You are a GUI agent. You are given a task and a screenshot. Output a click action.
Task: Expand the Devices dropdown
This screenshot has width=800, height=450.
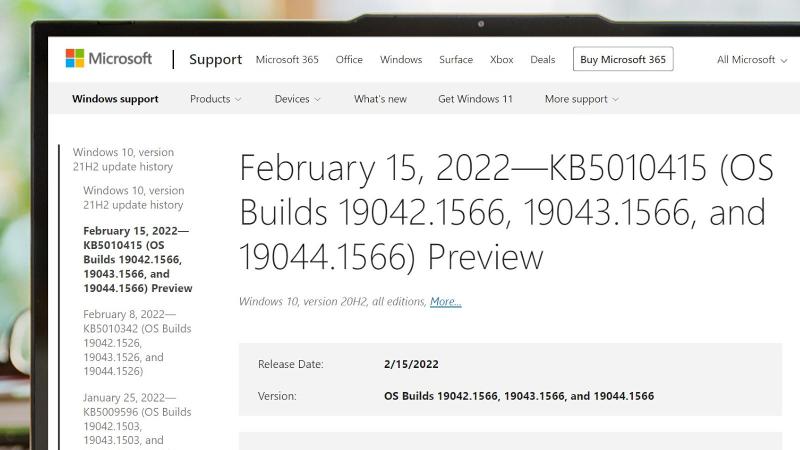pyautogui.click(x=297, y=99)
